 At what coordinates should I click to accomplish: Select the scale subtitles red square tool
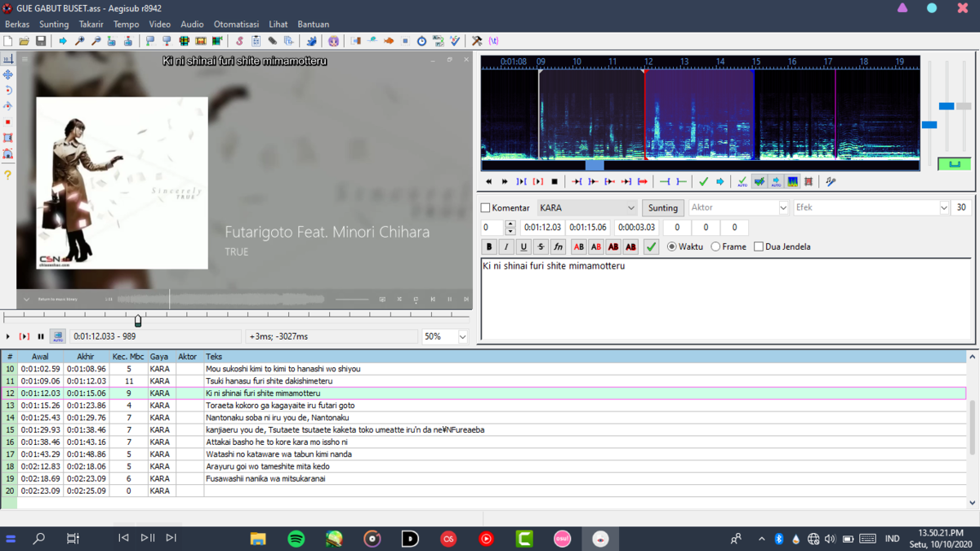7,122
